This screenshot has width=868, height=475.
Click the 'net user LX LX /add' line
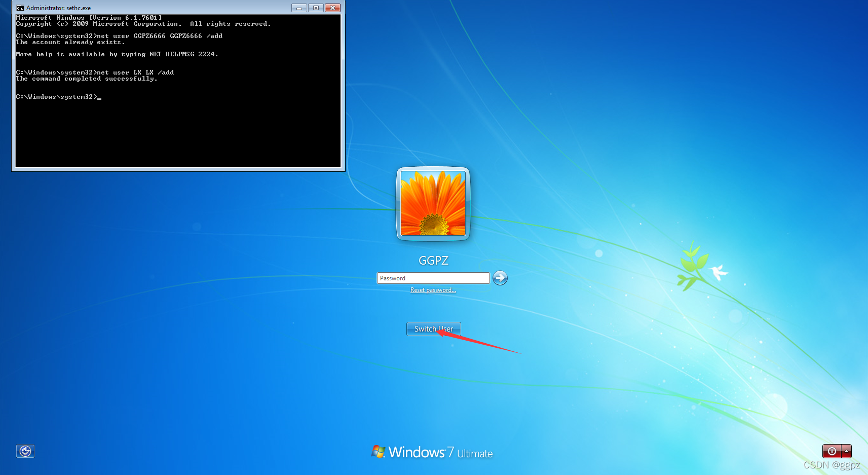pos(95,72)
